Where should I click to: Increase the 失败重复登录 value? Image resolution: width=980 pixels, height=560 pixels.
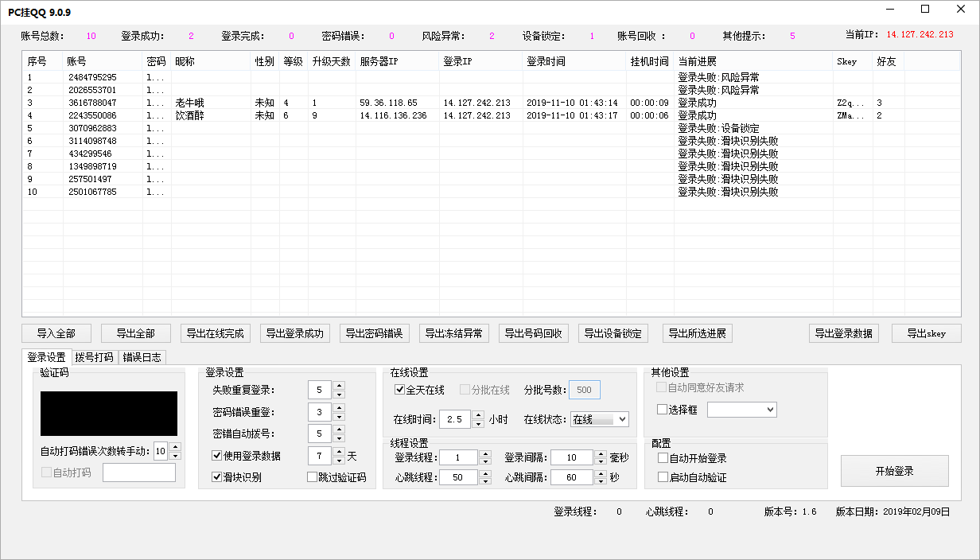pos(339,386)
